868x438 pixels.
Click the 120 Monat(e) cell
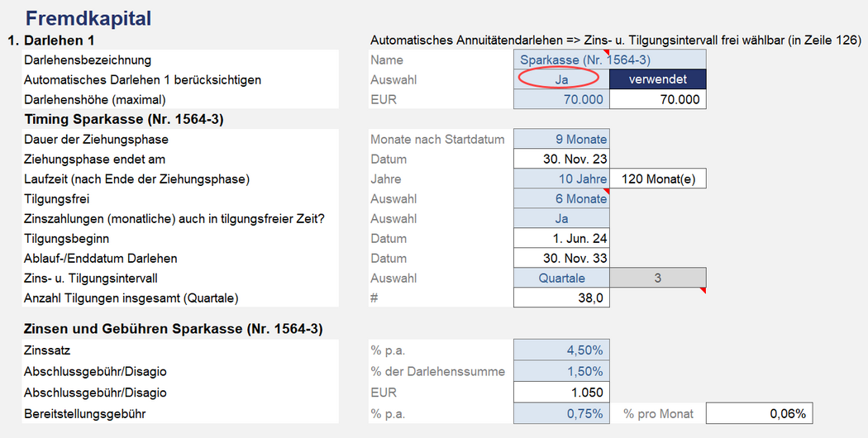pos(657,179)
